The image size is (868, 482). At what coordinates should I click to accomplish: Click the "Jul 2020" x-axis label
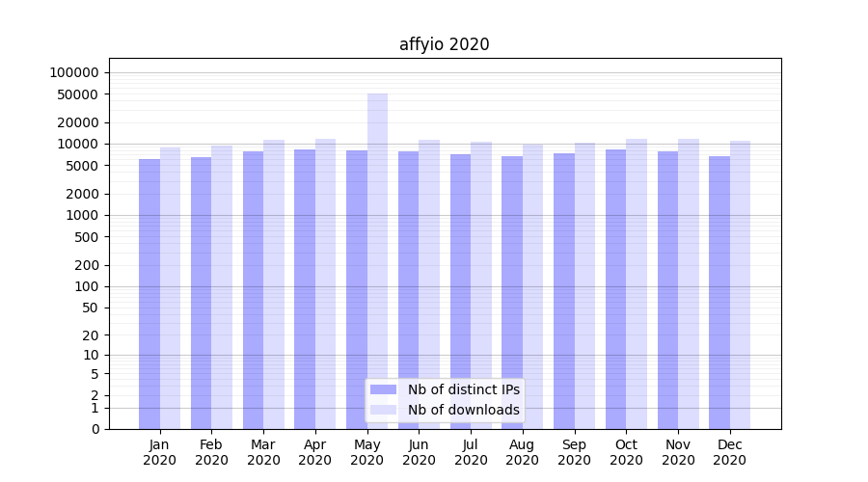(x=471, y=452)
